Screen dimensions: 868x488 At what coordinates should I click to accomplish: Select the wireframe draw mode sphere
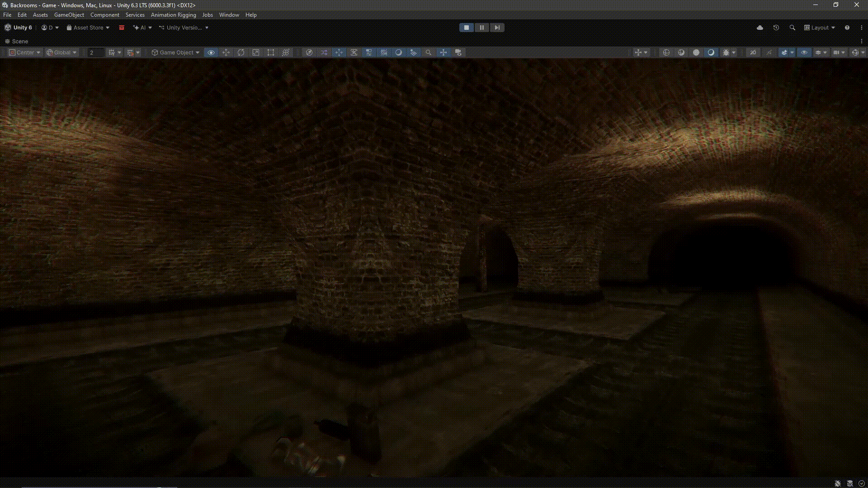(x=666, y=52)
